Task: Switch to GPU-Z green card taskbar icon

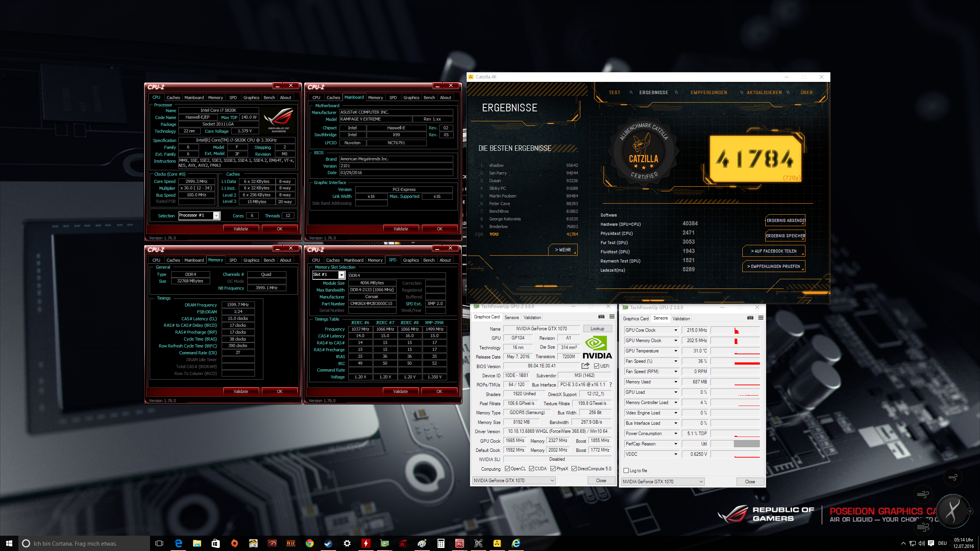Action: [385, 543]
